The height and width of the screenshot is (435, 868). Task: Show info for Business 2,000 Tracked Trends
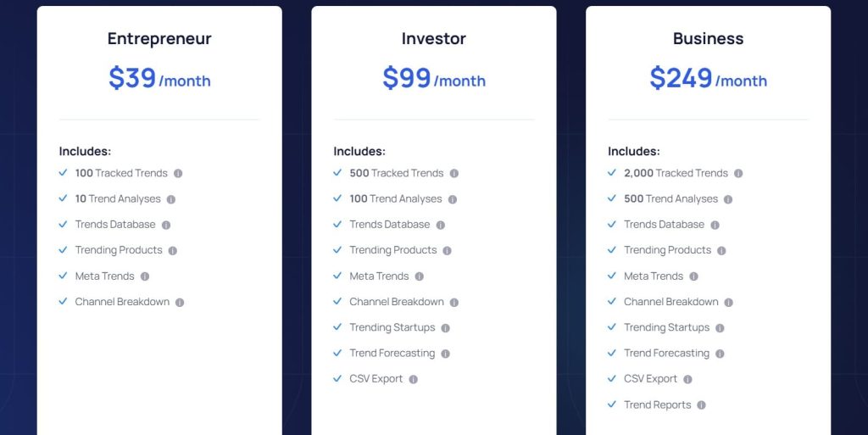click(738, 174)
